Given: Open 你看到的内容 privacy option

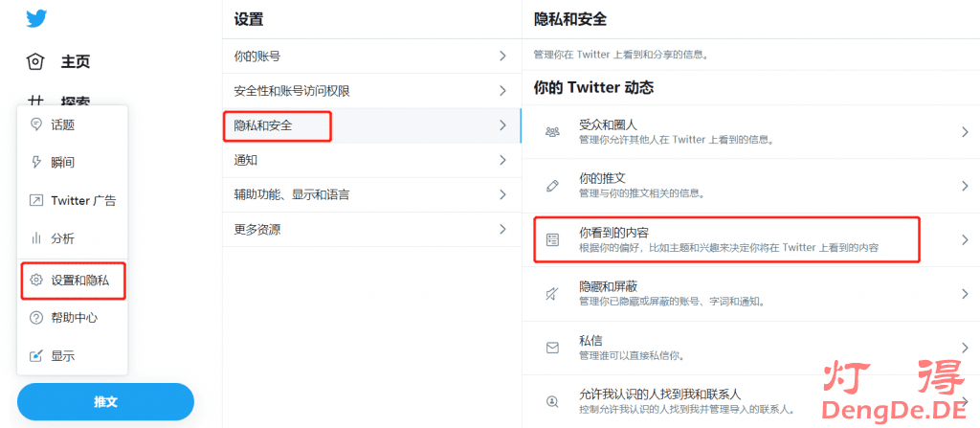Looking at the screenshot, I should pyautogui.click(x=750, y=239).
